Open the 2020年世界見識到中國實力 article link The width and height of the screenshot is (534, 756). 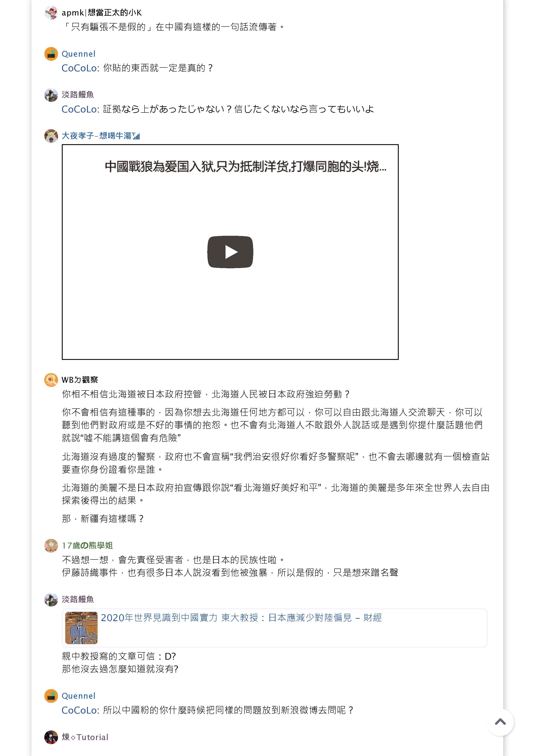coord(241,618)
